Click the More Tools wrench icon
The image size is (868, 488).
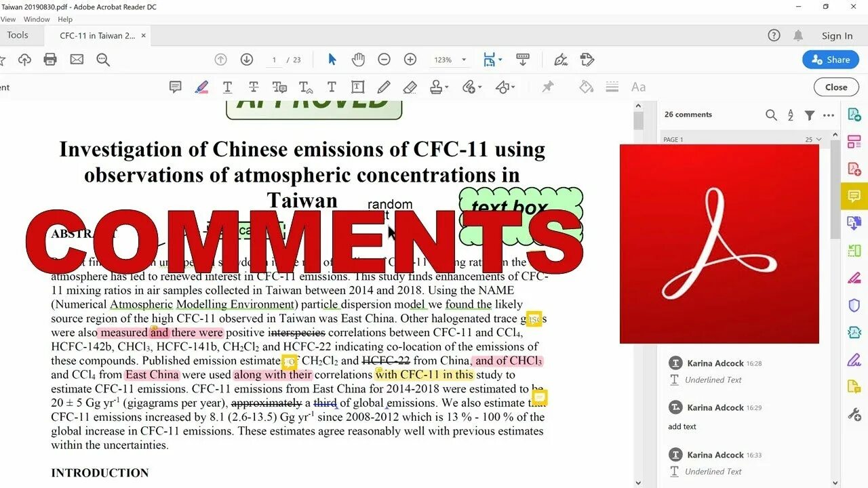coord(854,413)
